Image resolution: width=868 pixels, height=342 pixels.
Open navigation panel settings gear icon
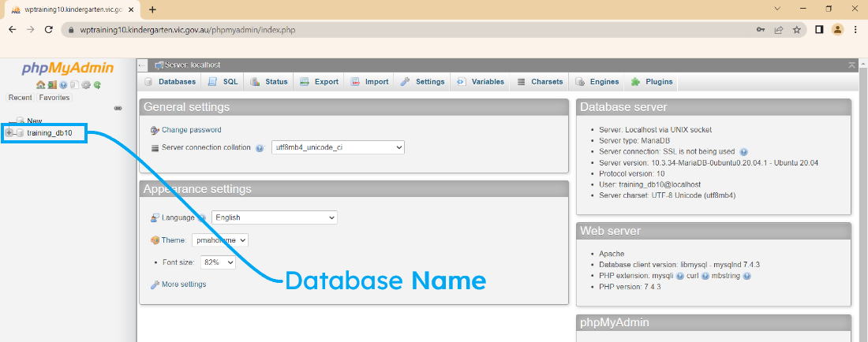(86, 84)
